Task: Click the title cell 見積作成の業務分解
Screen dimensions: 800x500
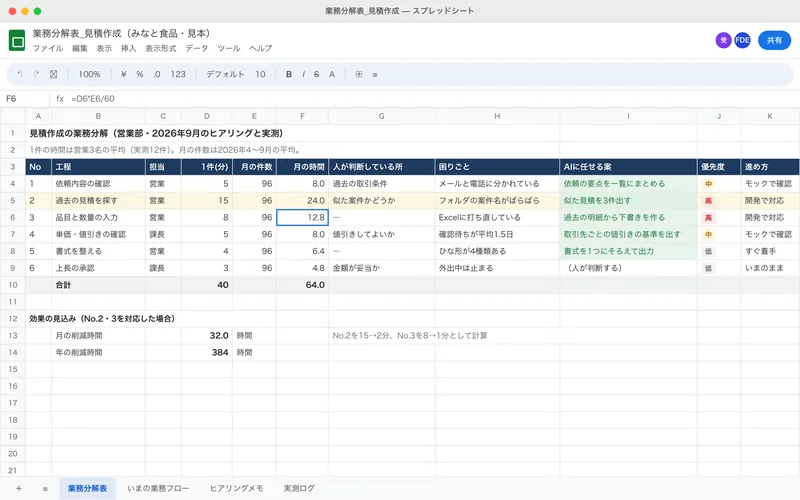Action: pyautogui.click(x=156, y=133)
